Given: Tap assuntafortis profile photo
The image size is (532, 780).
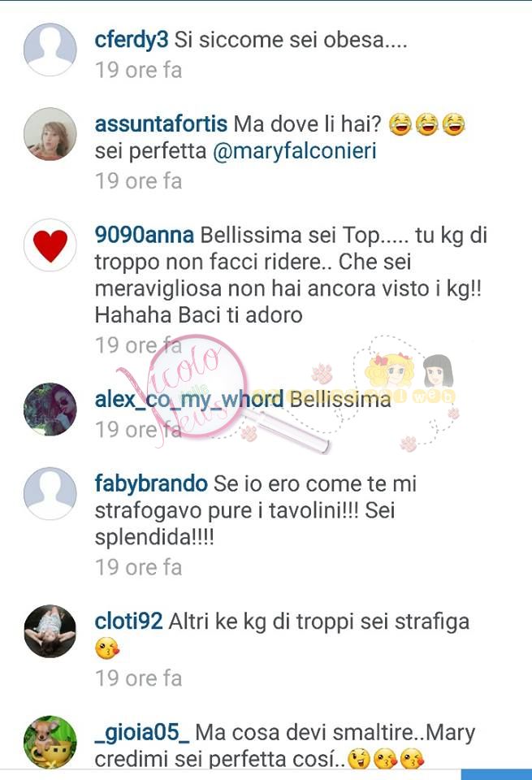Looking at the screenshot, I should (x=50, y=134).
